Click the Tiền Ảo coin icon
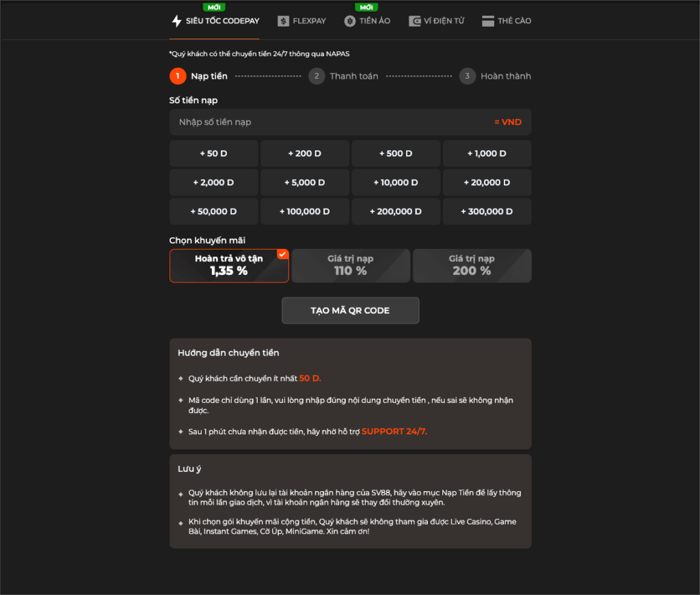Screen dimensions: 700x595 click(x=350, y=21)
